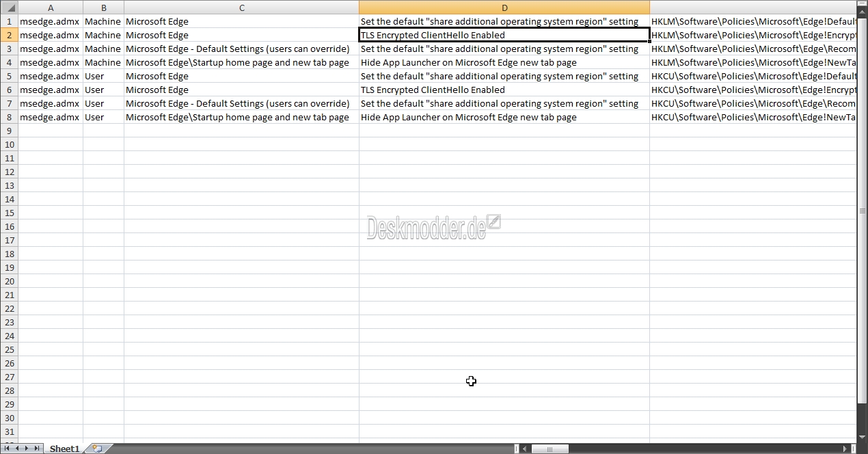Select column C header

pyautogui.click(x=241, y=8)
